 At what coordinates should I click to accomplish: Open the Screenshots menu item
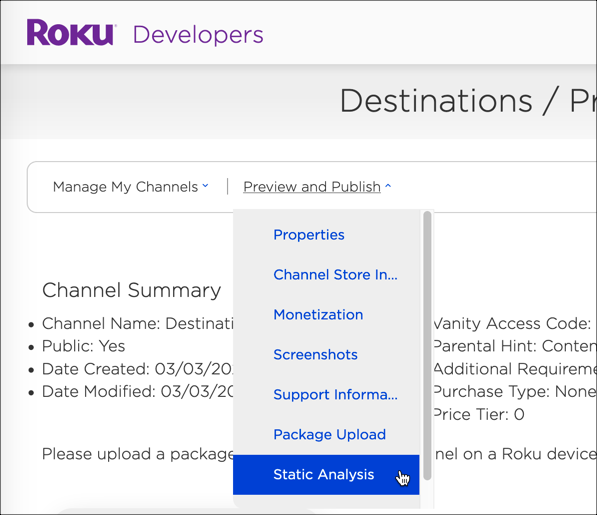point(315,355)
